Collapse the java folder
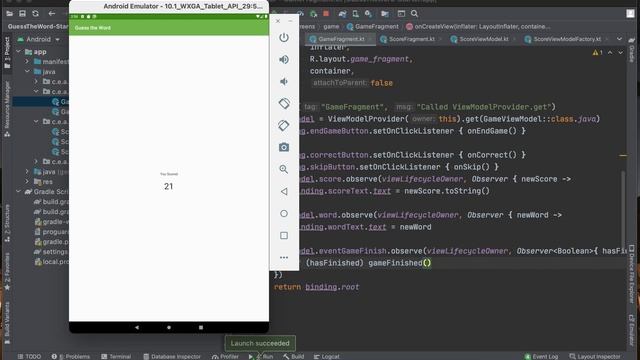640x360 pixels. [x=27, y=71]
